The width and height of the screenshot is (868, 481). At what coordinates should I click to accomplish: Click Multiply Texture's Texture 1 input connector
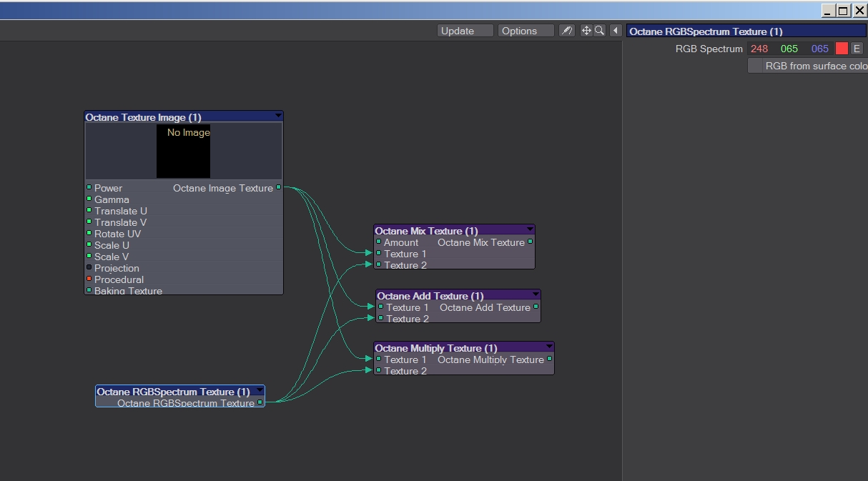tap(378, 359)
